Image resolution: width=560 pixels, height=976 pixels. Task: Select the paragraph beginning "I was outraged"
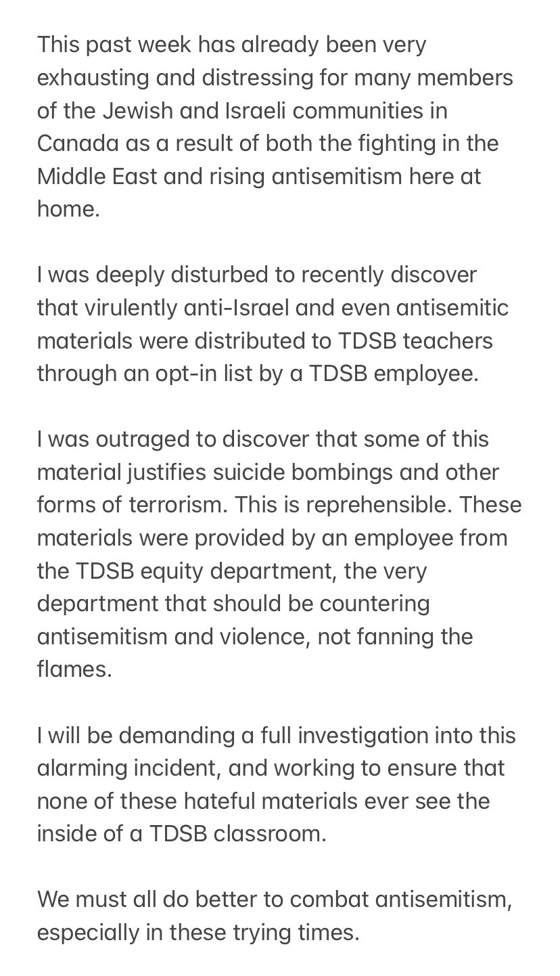[279, 554]
